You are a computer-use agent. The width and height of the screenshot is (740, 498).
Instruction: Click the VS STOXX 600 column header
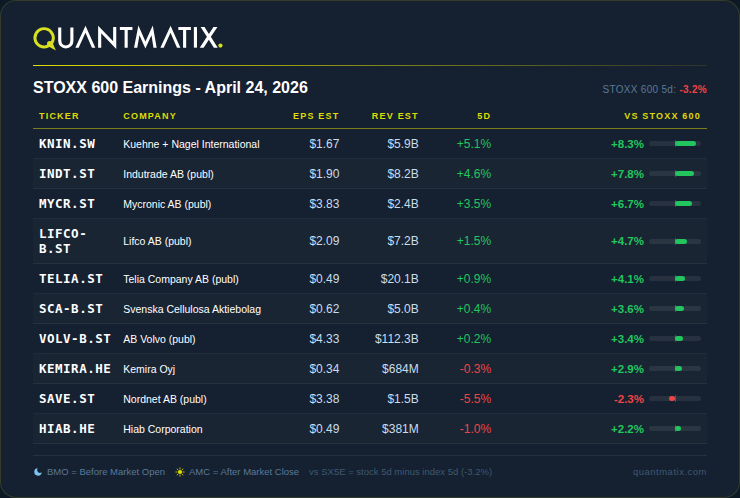(x=662, y=116)
